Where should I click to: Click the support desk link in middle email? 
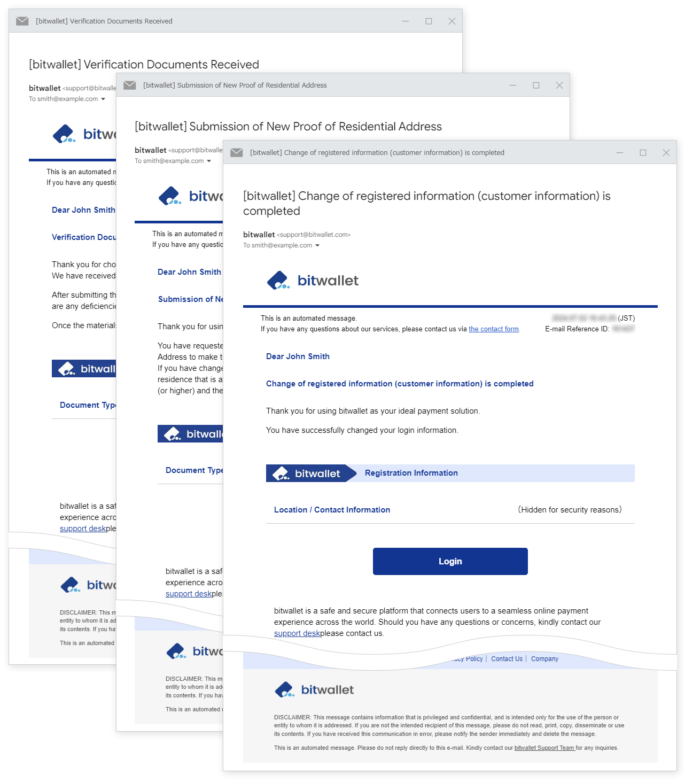(x=189, y=594)
